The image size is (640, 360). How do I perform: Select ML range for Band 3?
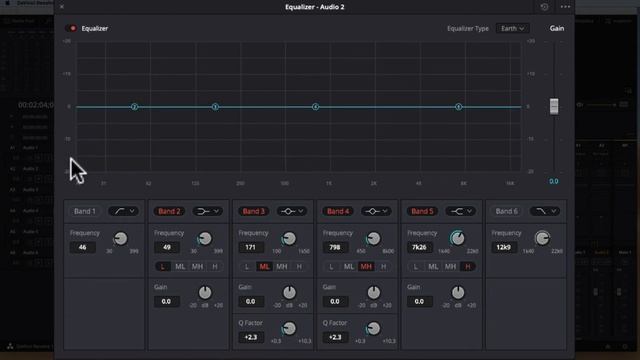click(264, 267)
